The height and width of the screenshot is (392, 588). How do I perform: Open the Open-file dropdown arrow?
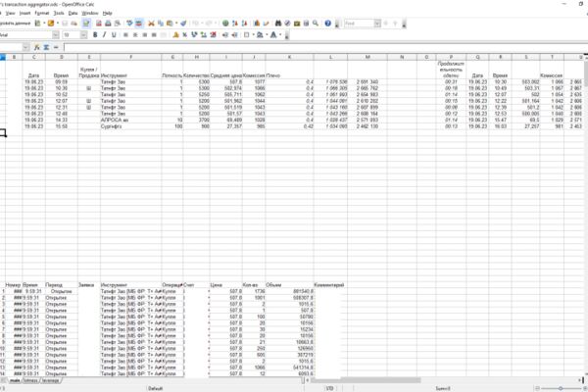point(58,24)
